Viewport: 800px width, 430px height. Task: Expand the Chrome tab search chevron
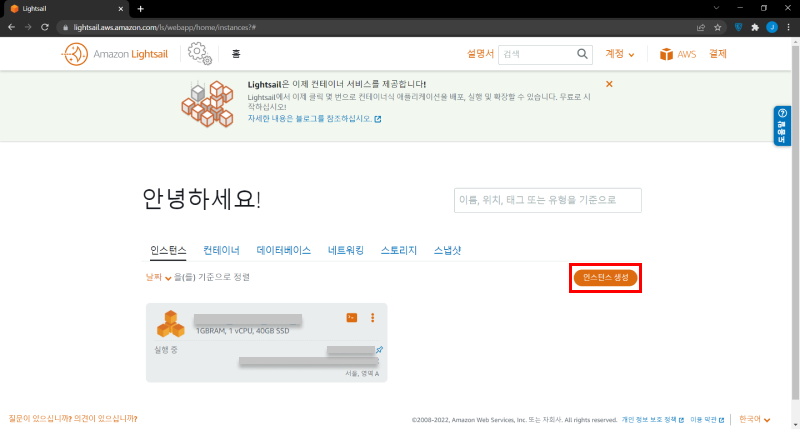pos(716,8)
